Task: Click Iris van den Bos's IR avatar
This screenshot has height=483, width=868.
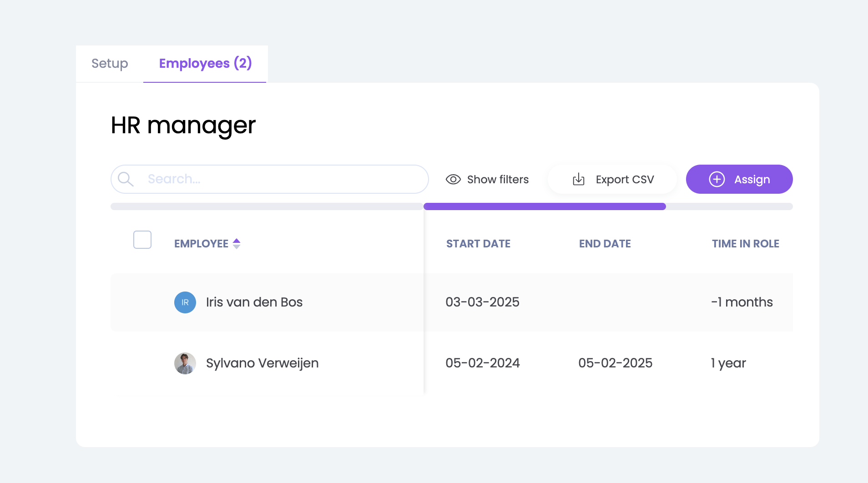Action: click(x=185, y=302)
